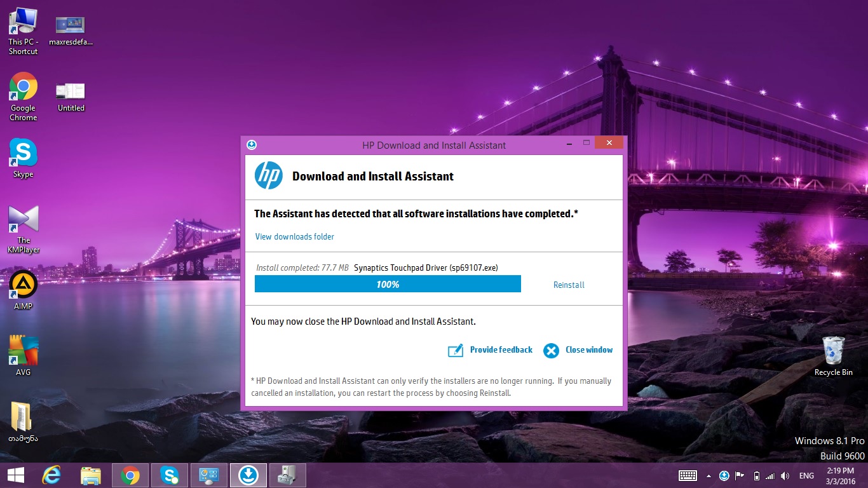
Task: Click the HP logo in the assistant
Action: (269, 176)
